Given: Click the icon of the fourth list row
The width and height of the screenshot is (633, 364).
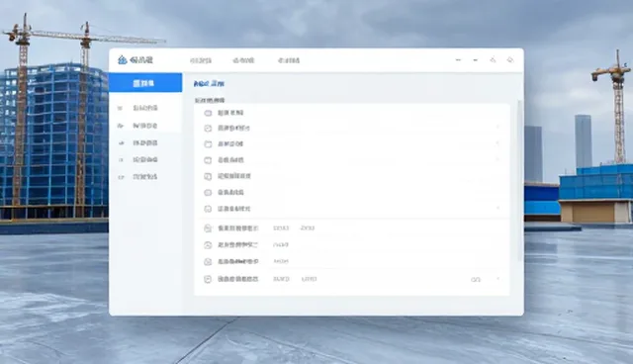Looking at the screenshot, I should click(x=208, y=160).
